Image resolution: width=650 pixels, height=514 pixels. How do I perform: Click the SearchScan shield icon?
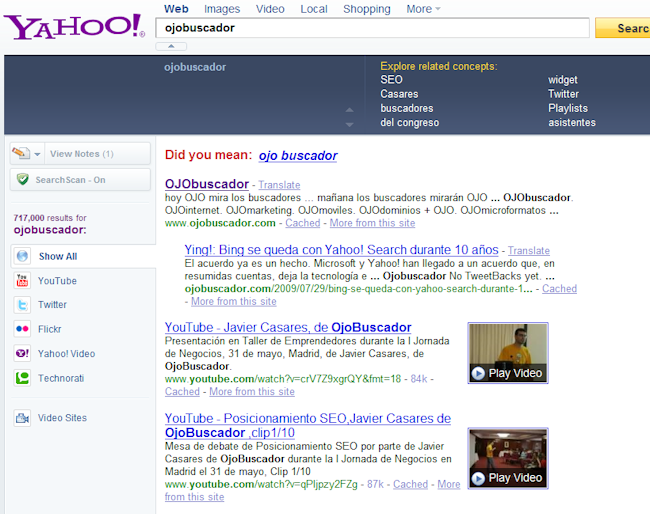point(22,179)
